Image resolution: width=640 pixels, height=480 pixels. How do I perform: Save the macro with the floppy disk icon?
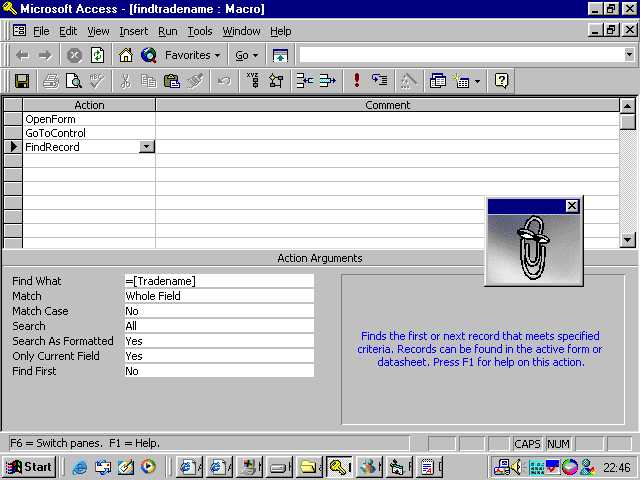(22, 81)
